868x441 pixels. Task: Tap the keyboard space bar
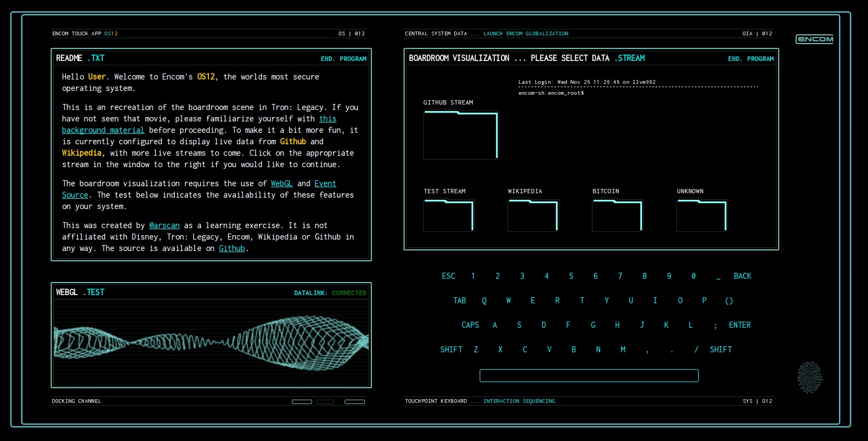[589, 376]
